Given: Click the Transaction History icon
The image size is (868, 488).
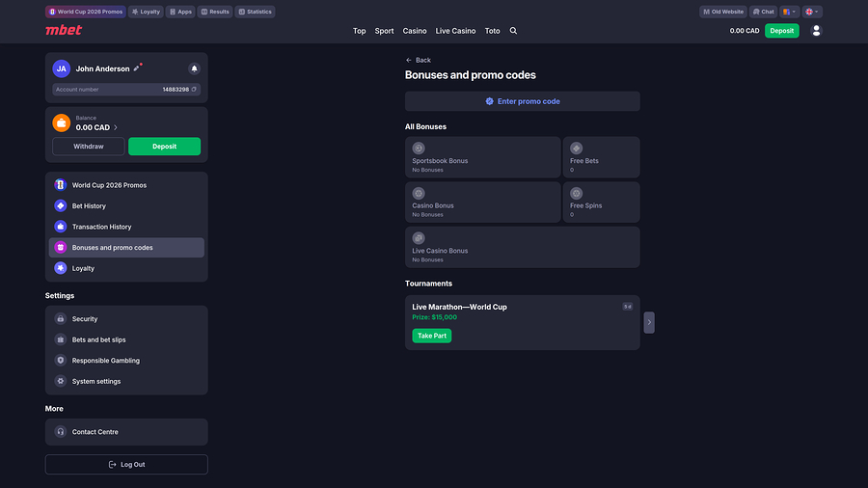Looking at the screenshot, I should click(x=61, y=227).
